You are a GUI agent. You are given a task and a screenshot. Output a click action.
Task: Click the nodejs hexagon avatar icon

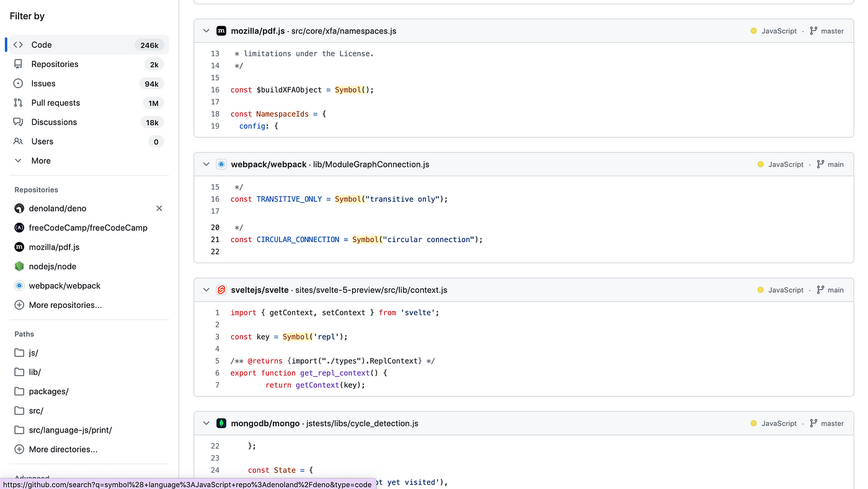coord(19,266)
